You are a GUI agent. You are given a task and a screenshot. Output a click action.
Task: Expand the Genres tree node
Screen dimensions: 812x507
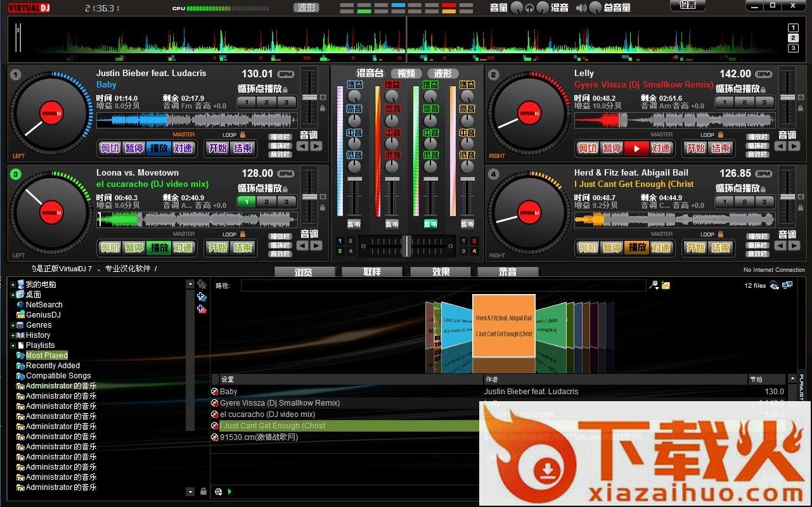click(13, 325)
